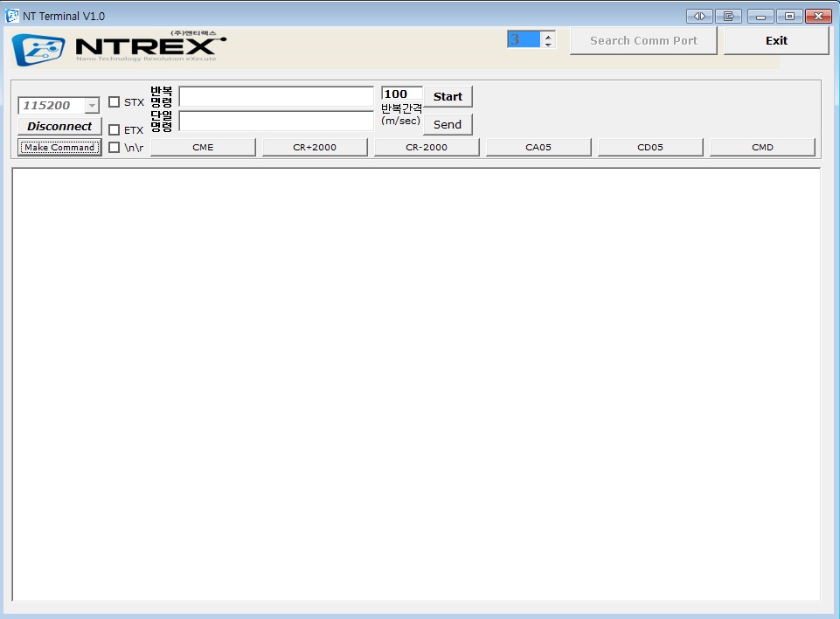Click the 반복간격 (m/sec) label
The height and width of the screenshot is (619, 840).
[401, 115]
